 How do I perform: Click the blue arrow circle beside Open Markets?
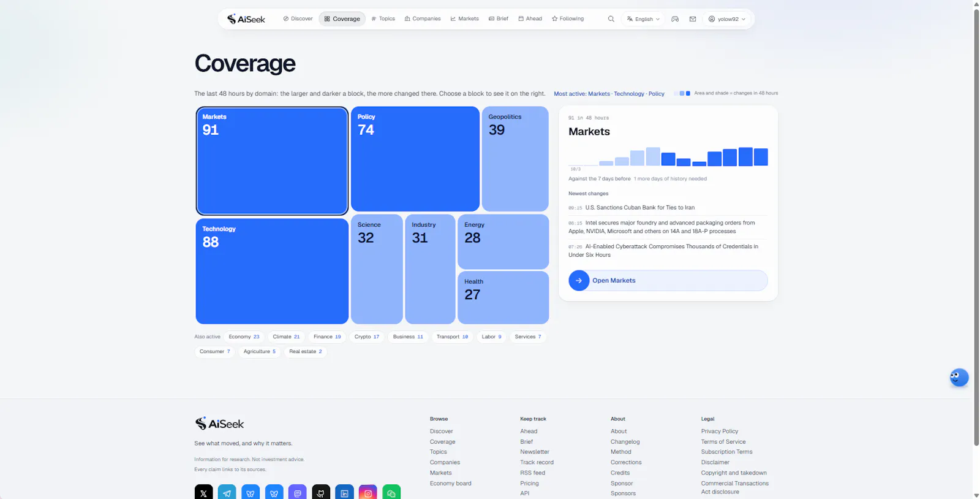click(x=579, y=280)
